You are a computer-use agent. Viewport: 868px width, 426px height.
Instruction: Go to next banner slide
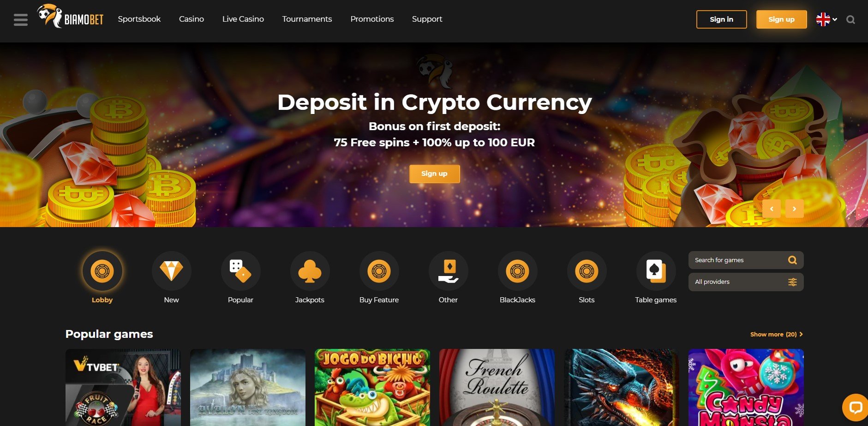(x=794, y=209)
